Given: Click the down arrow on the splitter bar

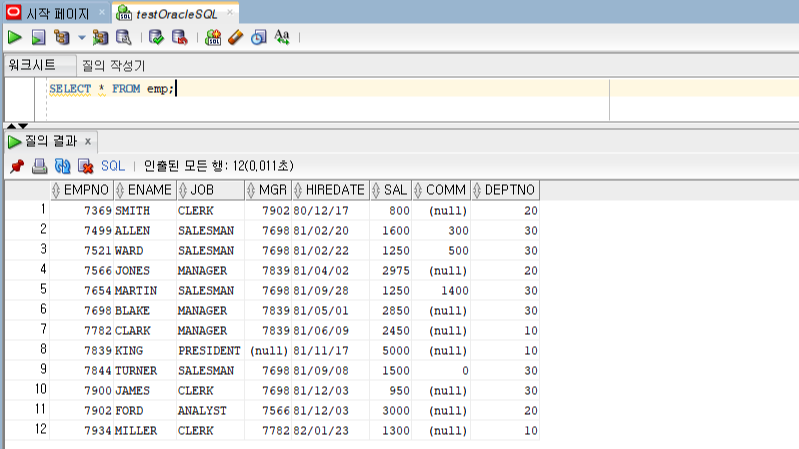Looking at the screenshot, I should 23,126.
